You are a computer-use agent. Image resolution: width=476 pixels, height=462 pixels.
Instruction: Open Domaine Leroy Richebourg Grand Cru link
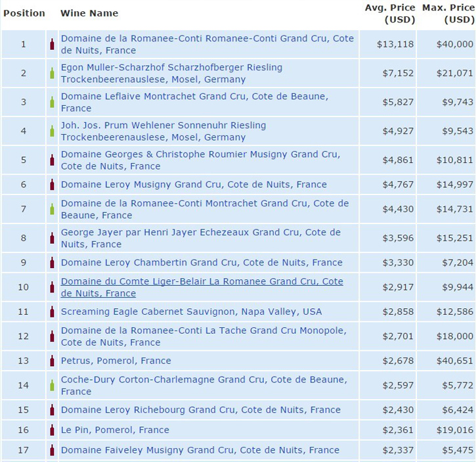[201, 410]
